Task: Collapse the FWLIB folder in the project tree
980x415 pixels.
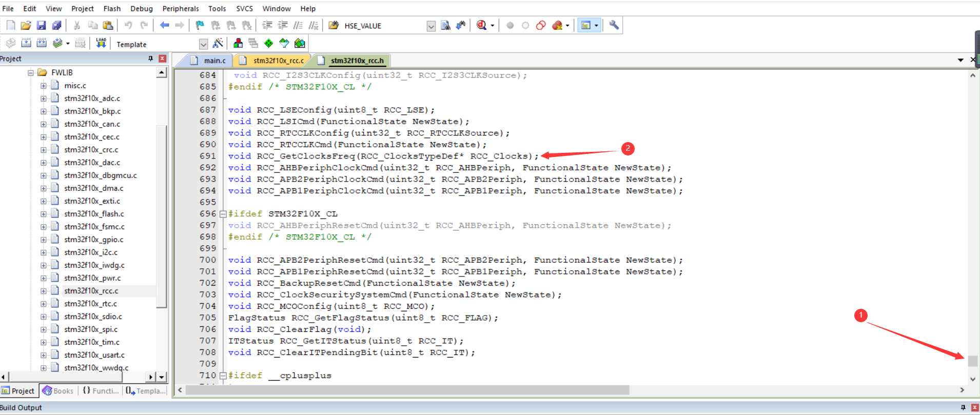Action: point(31,73)
